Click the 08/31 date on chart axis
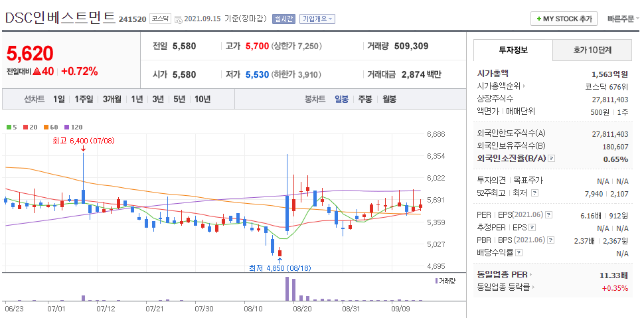Viewport: 644px width, 318px height. (351, 307)
